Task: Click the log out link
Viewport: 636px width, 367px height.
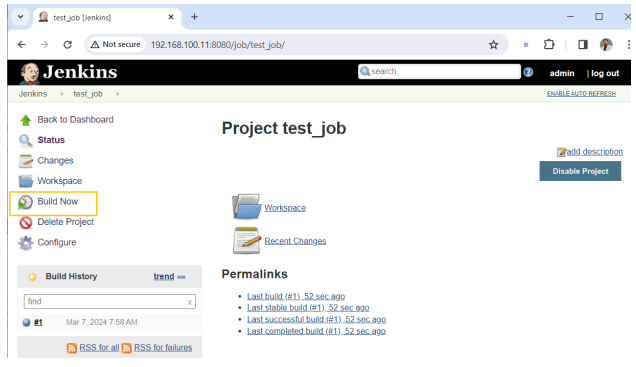Action: tap(605, 73)
